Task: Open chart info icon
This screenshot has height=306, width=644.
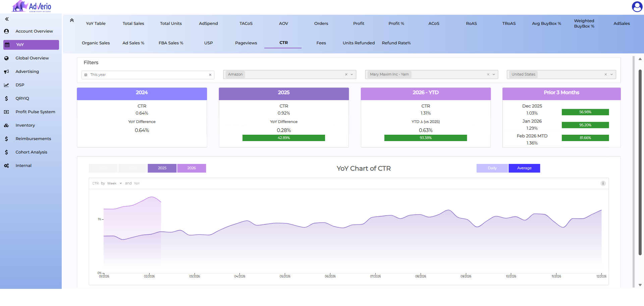Action: pyautogui.click(x=603, y=183)
